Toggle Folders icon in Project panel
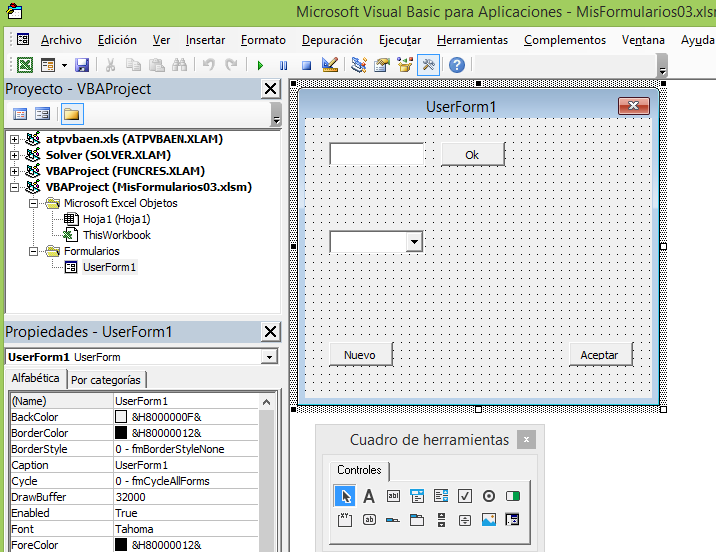 point(72,114)
